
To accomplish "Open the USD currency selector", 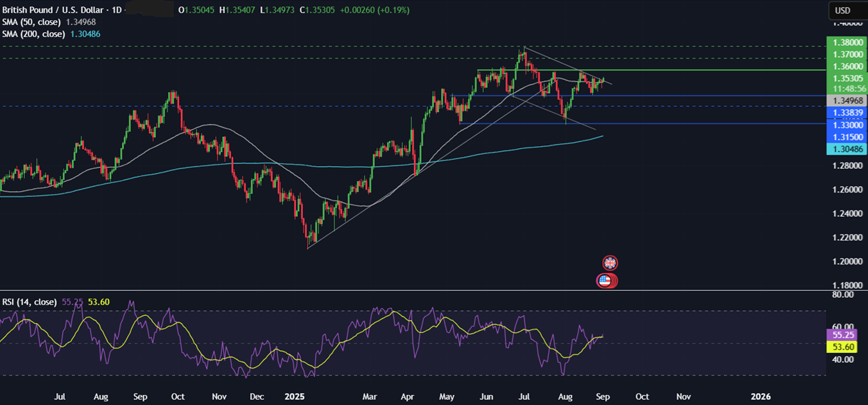I will (x=843, y=11).
